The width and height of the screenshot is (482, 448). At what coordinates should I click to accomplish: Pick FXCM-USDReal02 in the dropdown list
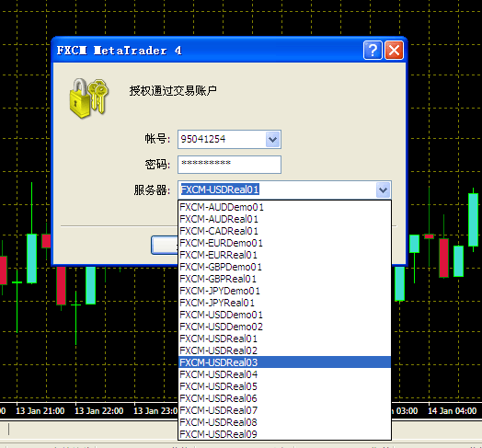coord(284,350)
